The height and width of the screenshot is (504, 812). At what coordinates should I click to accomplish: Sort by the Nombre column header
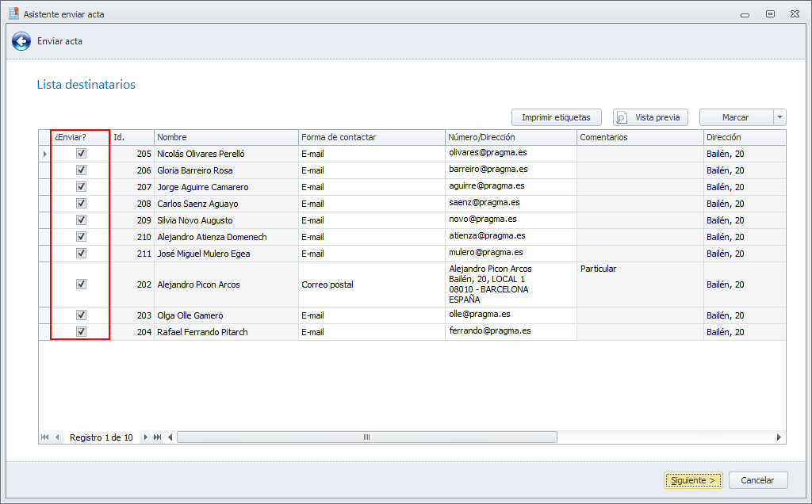point(226,137)
